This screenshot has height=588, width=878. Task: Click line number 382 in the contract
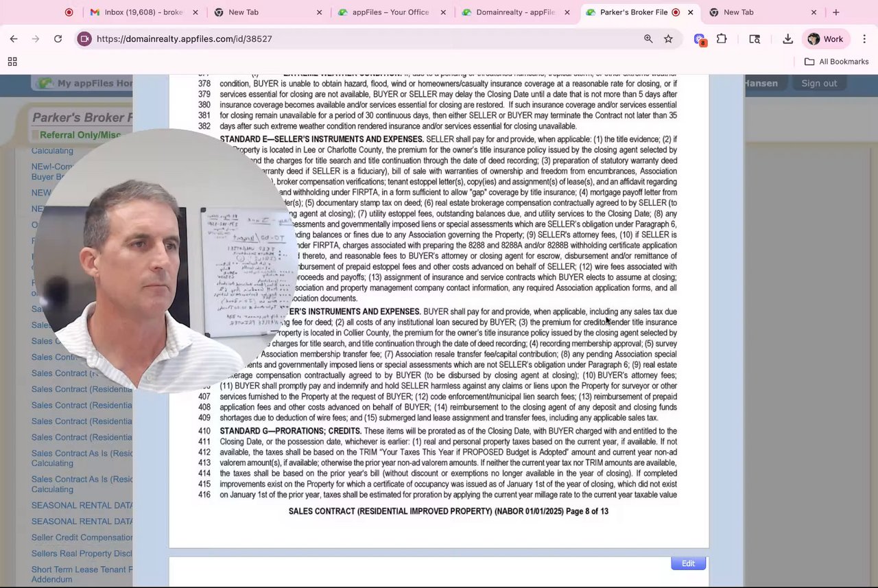204,126
